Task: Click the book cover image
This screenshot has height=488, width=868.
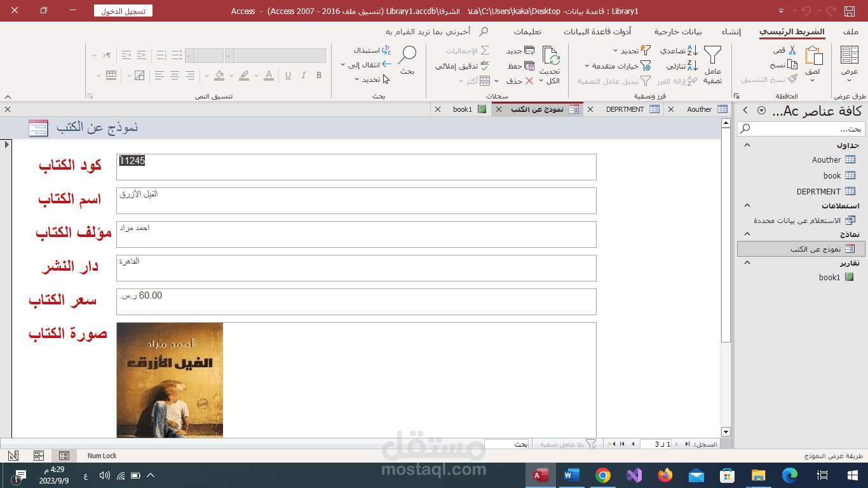Action: 170,380
